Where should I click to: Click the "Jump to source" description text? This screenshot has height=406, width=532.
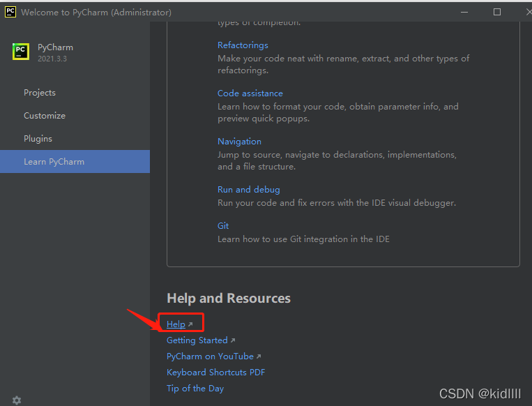[337, 160]
